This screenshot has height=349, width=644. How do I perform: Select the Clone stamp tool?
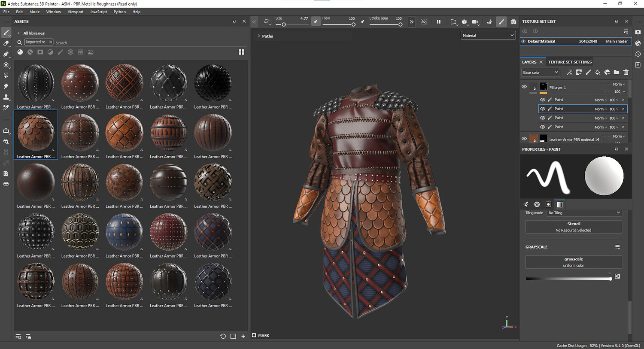tap(6, 97)
